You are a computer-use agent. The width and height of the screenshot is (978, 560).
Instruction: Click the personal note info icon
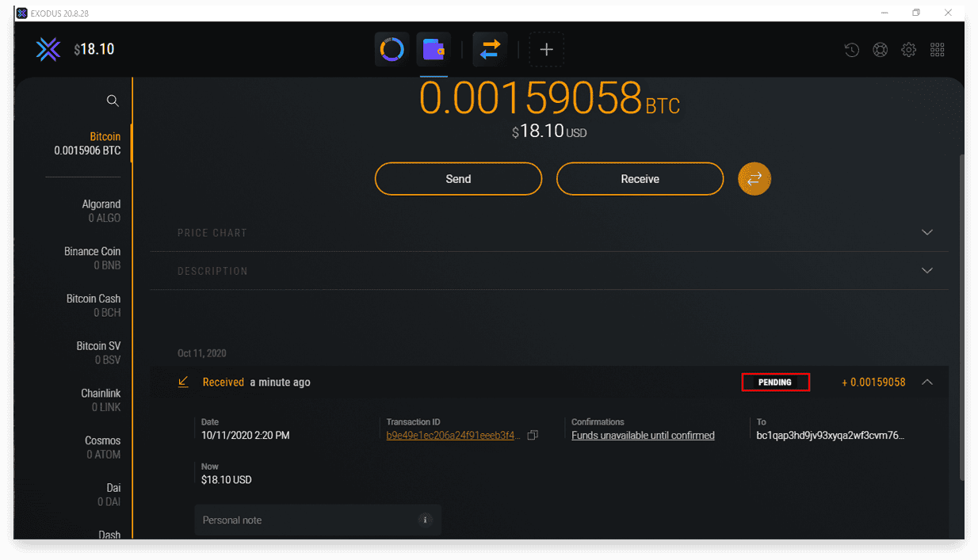pos(425,520)
